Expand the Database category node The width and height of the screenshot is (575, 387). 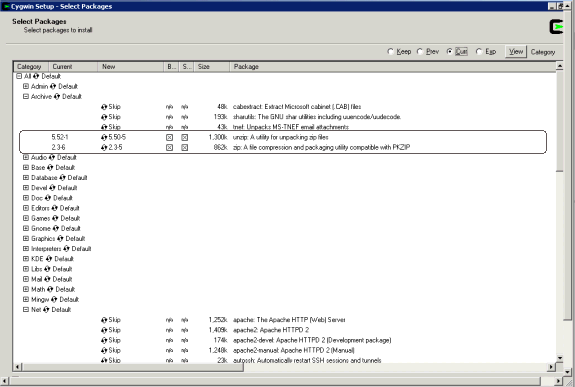[26, 178]
